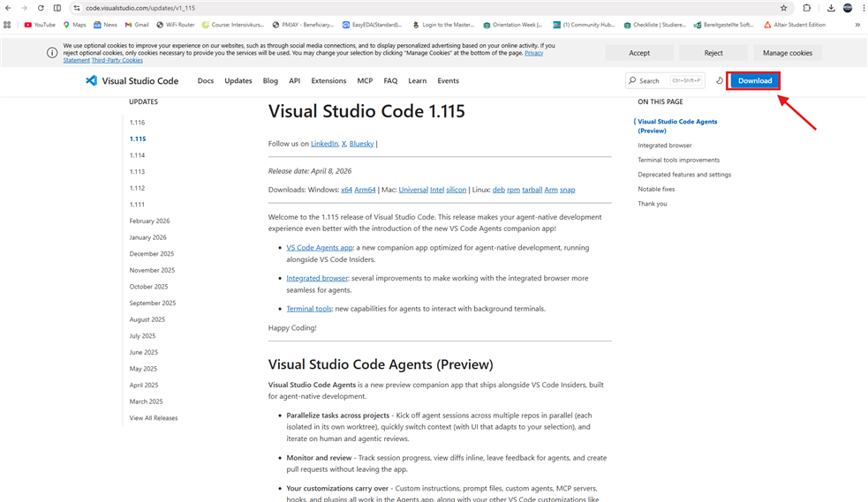
Task: Click the Visual Studio Code logo
Action: pyautogui.click(x=132, y=80)
